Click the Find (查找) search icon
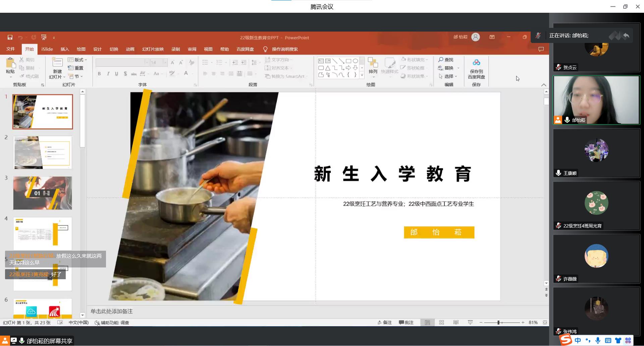The height and width of the screenshot is (346, 644). coord(441,60)
